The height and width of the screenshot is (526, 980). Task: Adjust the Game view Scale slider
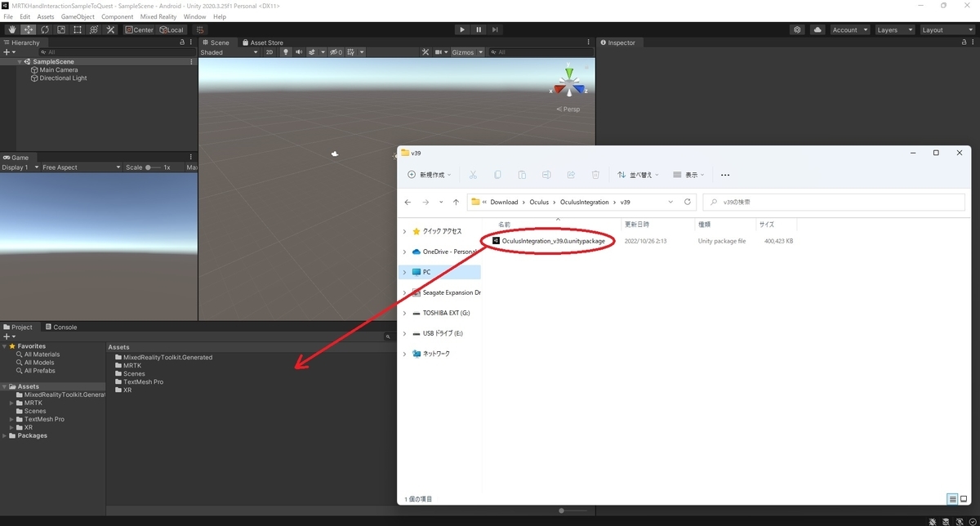(x=153, y=167)
